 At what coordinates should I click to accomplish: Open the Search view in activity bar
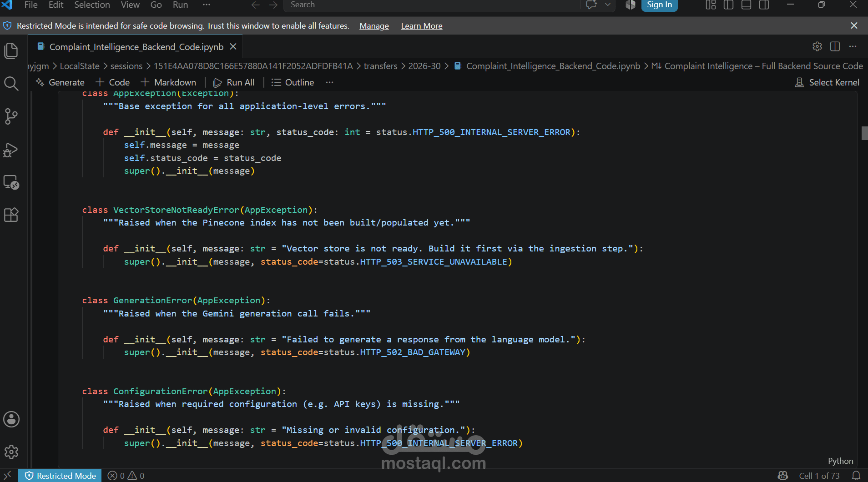click(x=11, y=84)
